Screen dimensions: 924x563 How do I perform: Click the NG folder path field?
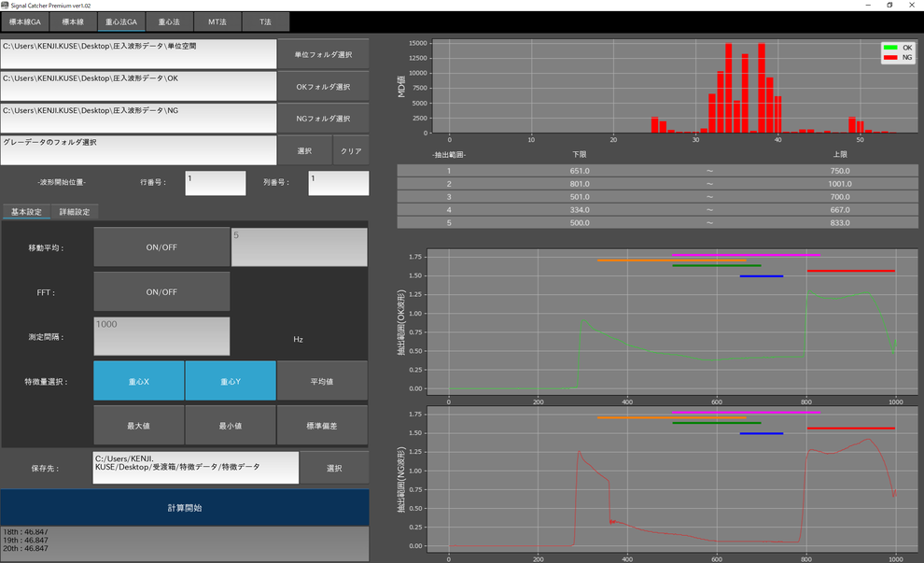click(138, 119)
